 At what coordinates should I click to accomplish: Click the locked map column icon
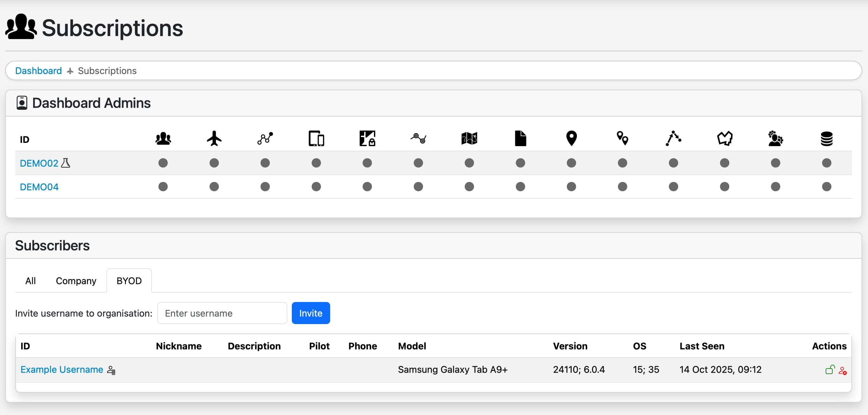pyautogui.click(x=367, y=139)
